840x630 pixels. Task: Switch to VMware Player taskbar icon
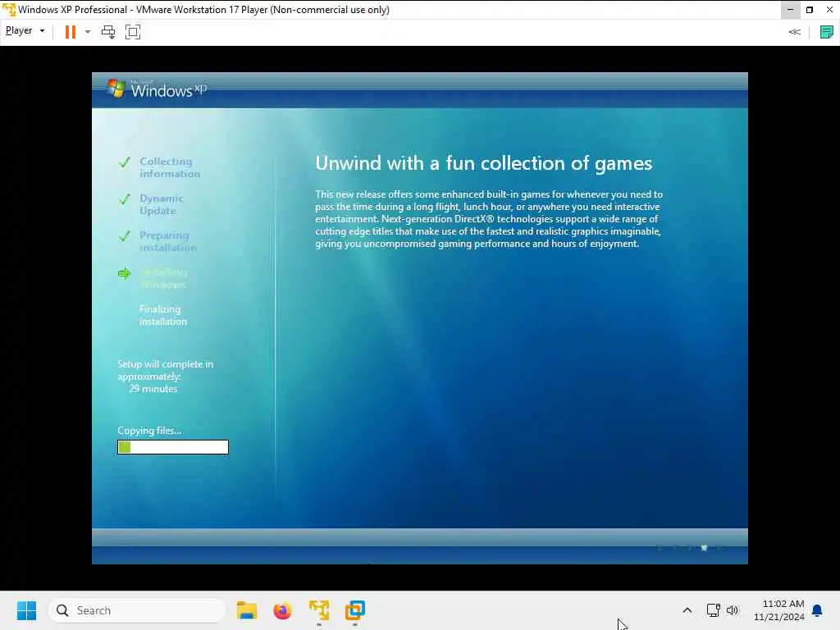pyautogui.click(x=319, y=610)
